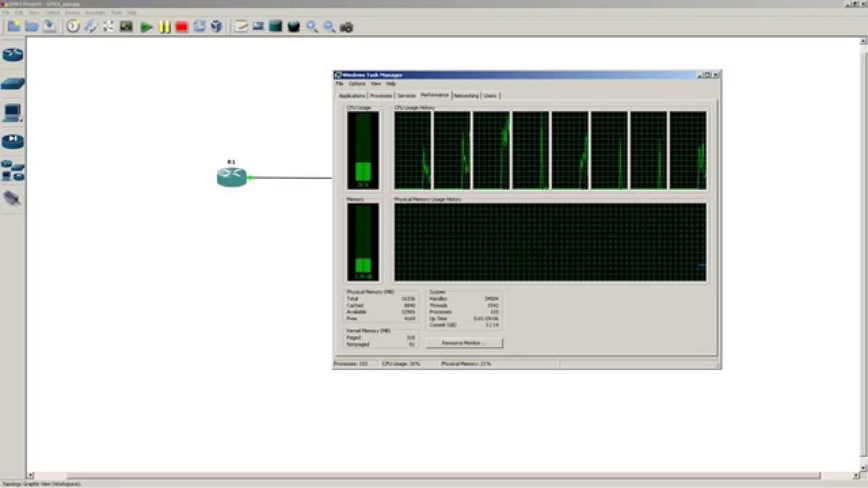Select the draw rectangle tool
Image resolution: width=868 pixels, height=488 pixels.
pos(275,26)
